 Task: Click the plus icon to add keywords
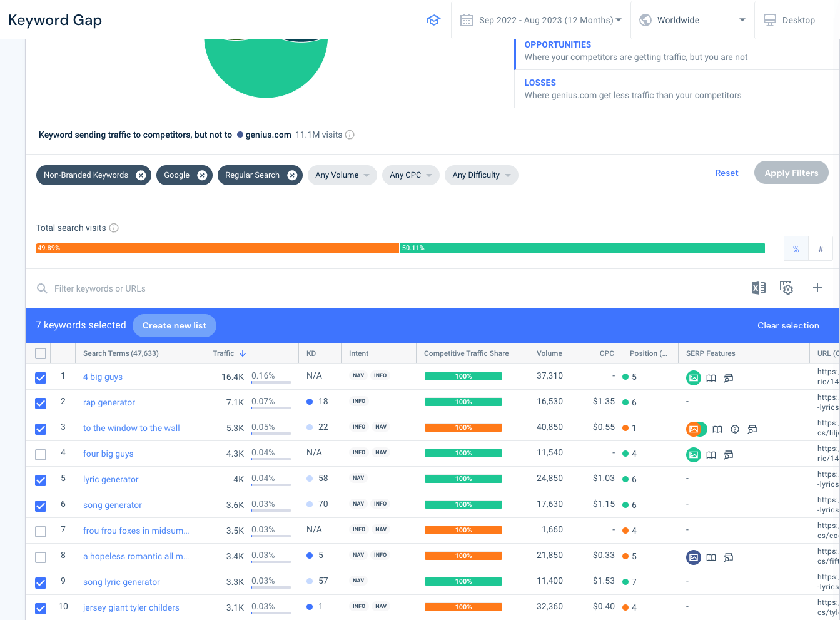[817, 288]
